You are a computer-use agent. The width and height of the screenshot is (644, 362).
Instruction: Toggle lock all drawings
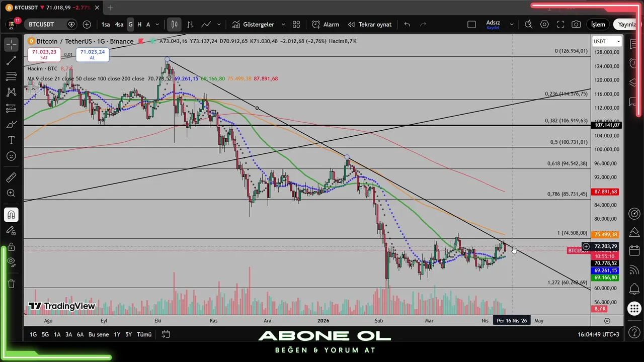coord(11,247)
